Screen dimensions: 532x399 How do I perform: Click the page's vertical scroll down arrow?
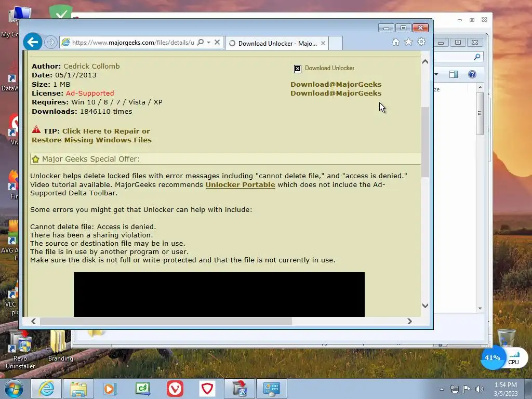point(425,305)
